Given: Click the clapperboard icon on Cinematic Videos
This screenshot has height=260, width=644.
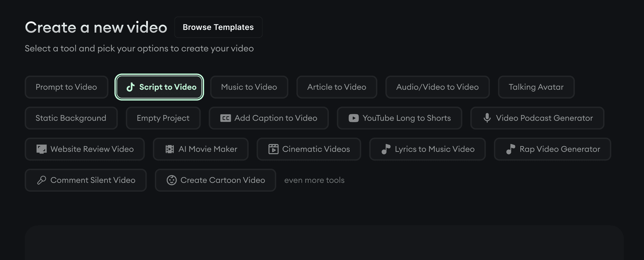Looking at the screenshot, I should 273,149.
